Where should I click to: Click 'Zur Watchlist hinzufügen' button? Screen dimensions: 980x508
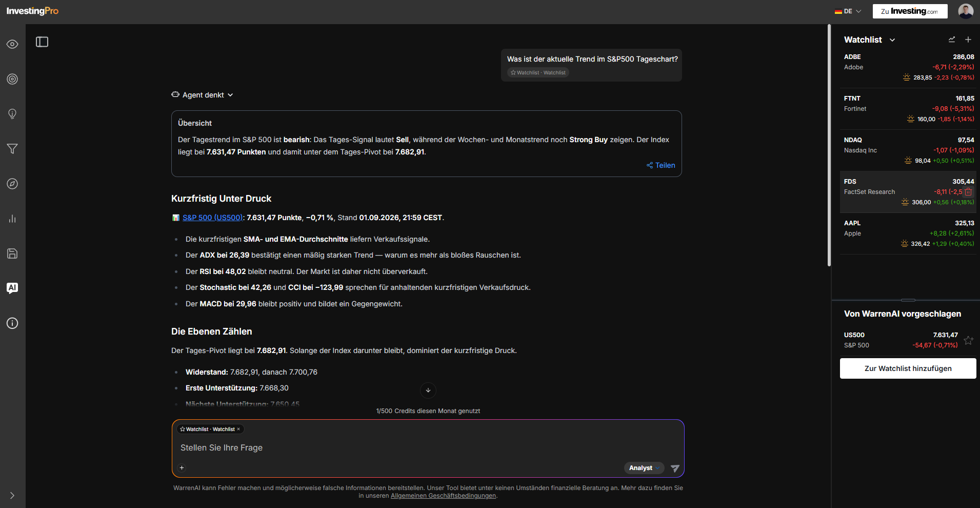[x=908, y=368]
